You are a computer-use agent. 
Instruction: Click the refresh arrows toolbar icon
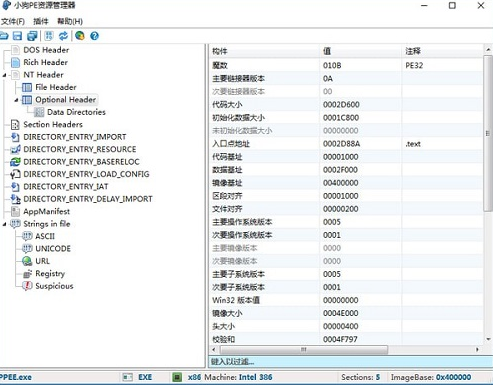click(63, 36)
